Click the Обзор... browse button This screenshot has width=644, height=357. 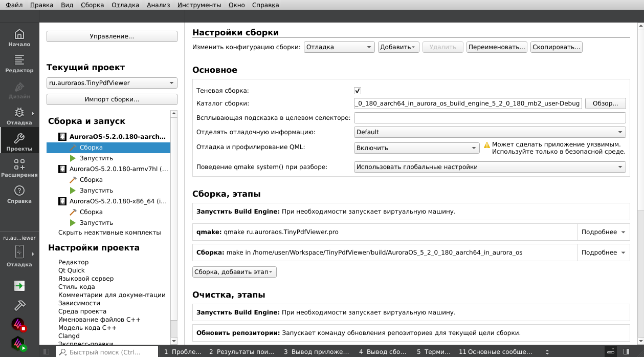pyautogui.click(x=605, y=103)
